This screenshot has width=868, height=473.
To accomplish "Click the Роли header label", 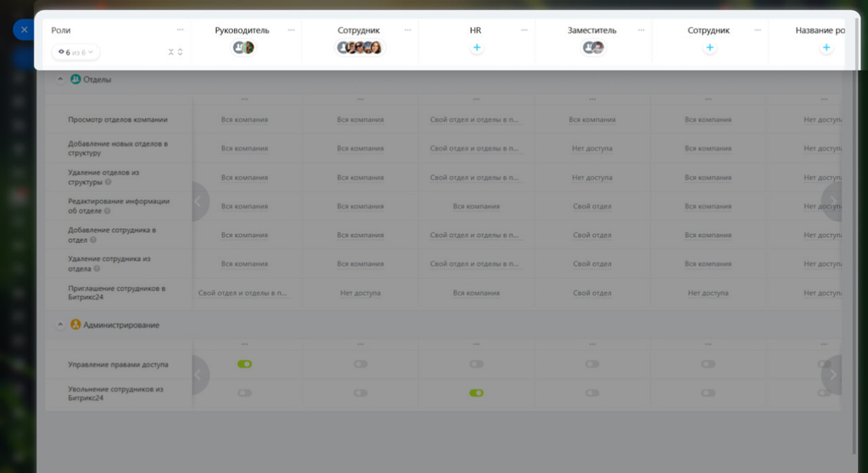I will click(61, 30).
